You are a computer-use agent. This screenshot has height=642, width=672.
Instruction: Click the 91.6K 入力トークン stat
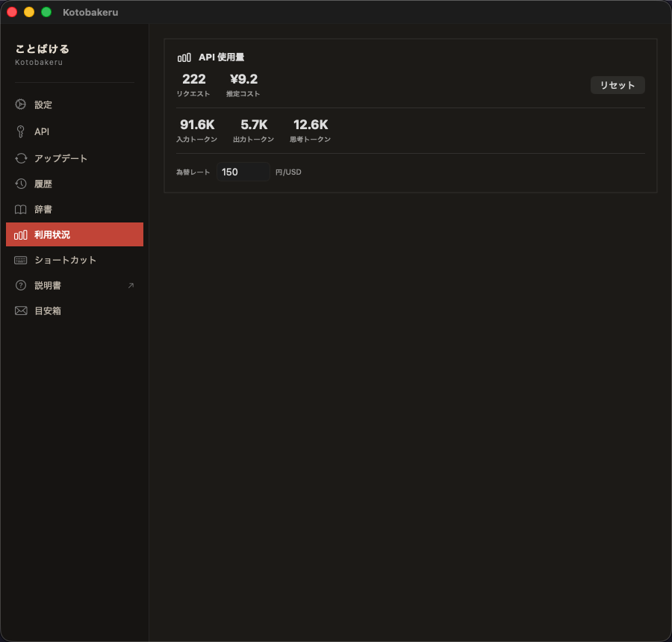pos(197,125)
